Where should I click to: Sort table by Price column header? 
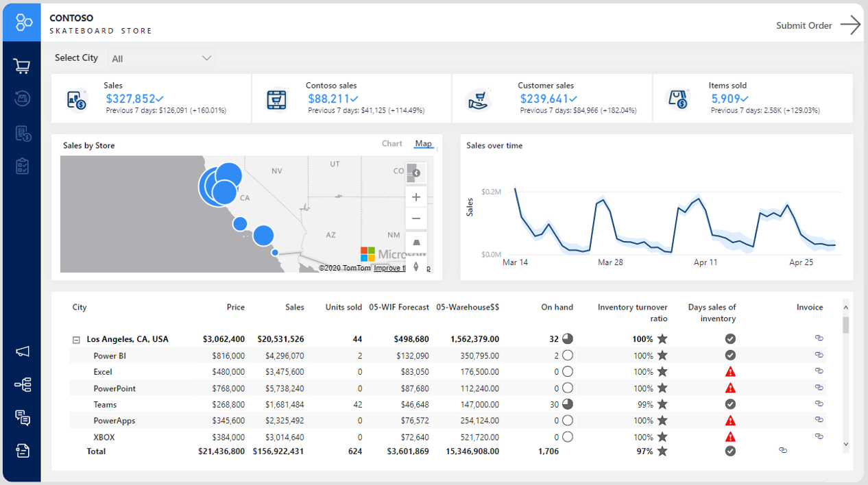click(x=236, y=307)
